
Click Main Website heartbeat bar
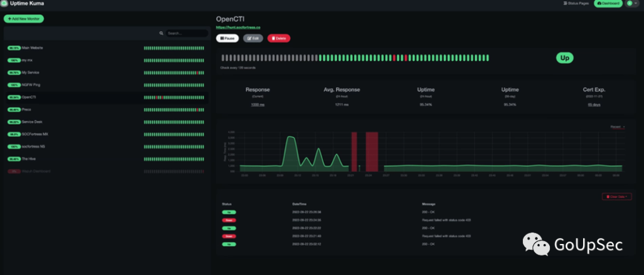(174, 48)
